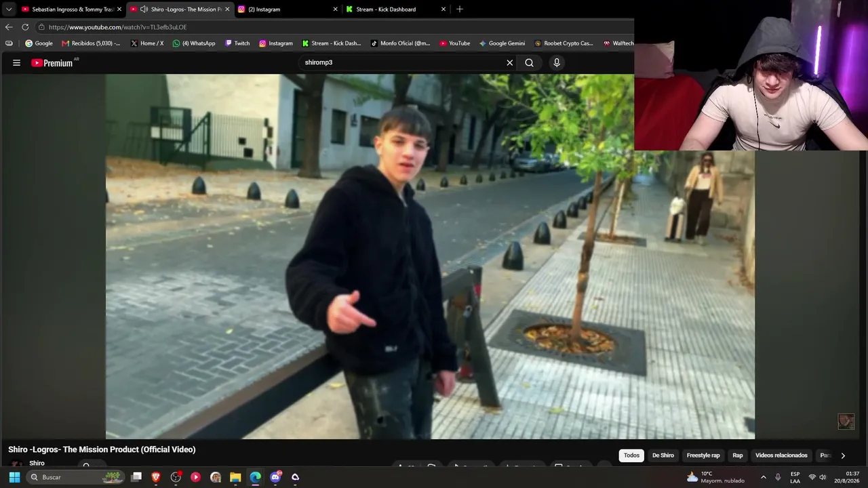Reload the current YouTube page
The width and height of the screenshot is (868, 488).
pyautogui.click(x=25, y=27)
